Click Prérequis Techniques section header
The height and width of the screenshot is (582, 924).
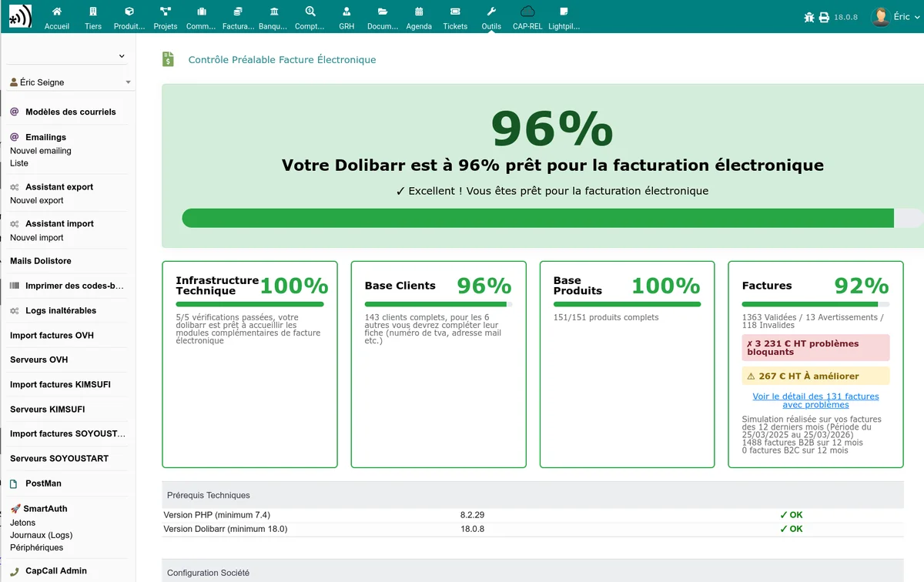click(x=533, y=495)
